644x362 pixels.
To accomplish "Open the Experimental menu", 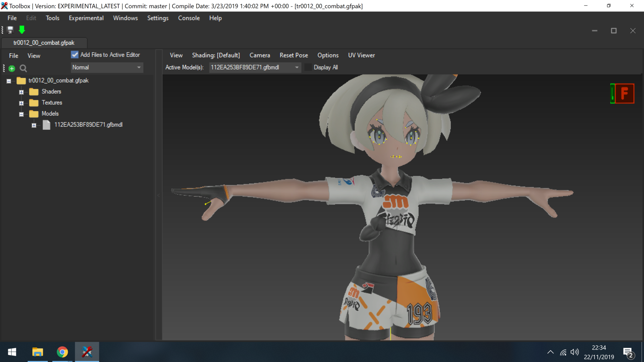I will [x=86, y=18].
